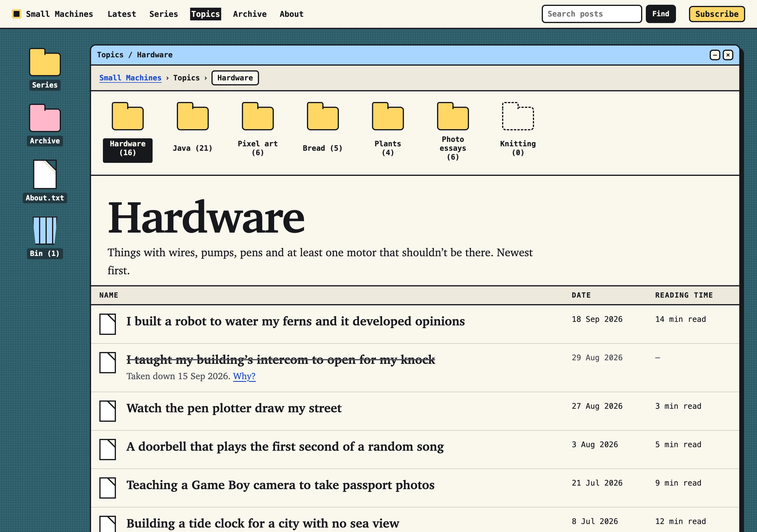
Task: Click the Topics breadcrumb item
Action: [186, 78]
